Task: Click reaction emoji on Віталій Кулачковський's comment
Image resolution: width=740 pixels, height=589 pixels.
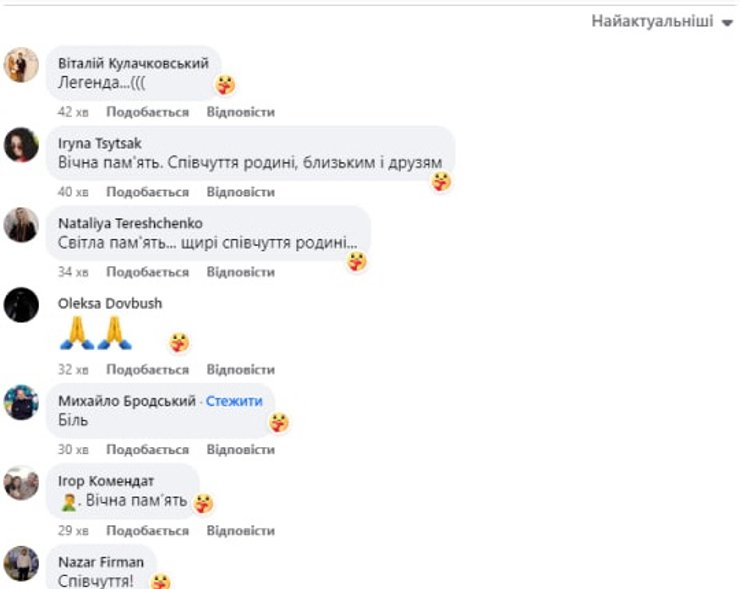Action: click(x=225, y=85)
